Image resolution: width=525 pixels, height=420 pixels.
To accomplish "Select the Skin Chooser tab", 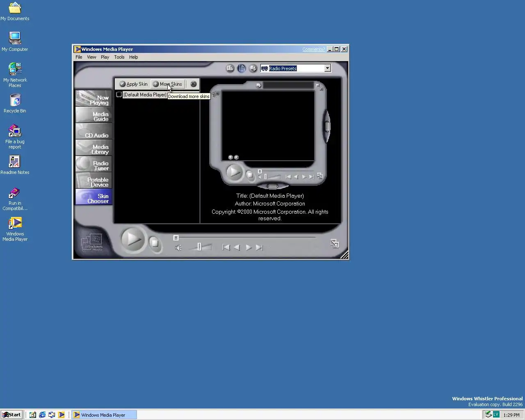I will 94,197.
